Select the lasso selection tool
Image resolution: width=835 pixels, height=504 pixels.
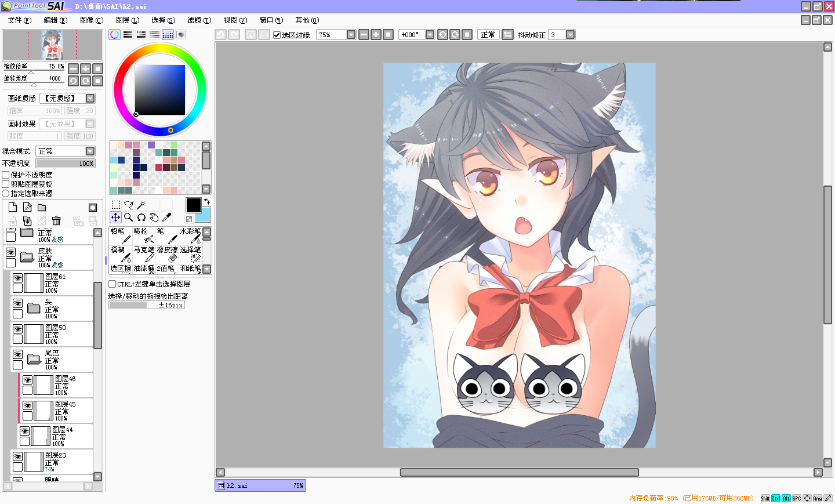click(x=129, y=205)
